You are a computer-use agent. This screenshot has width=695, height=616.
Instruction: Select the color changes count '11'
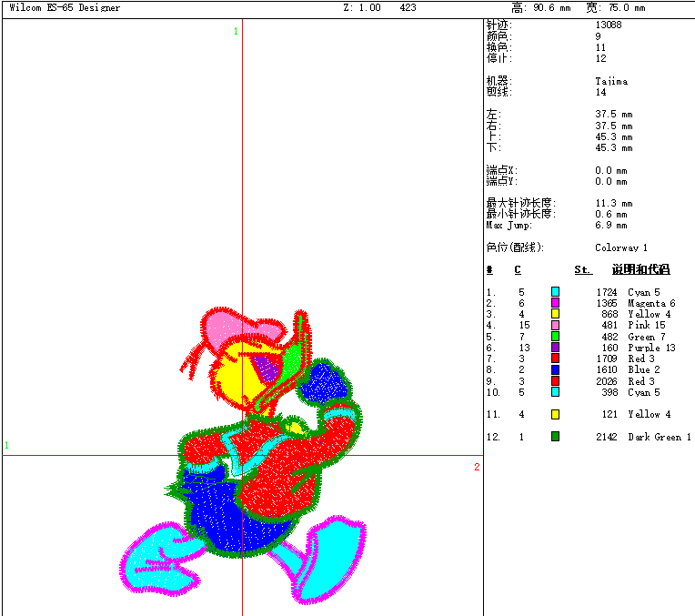(600, 47)
